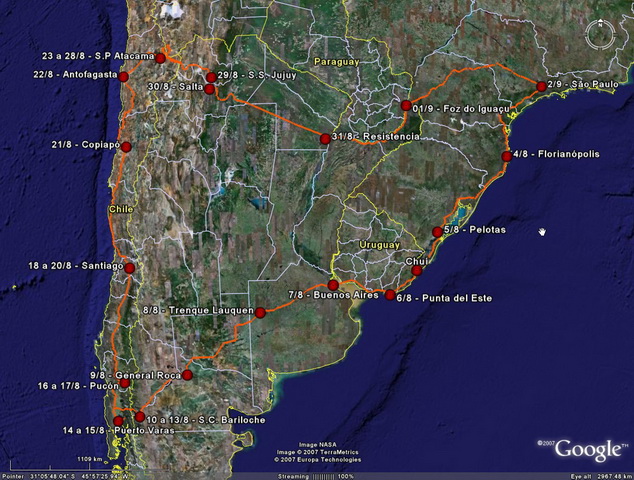Click the São Paulo red placemark

pos(541,86)
